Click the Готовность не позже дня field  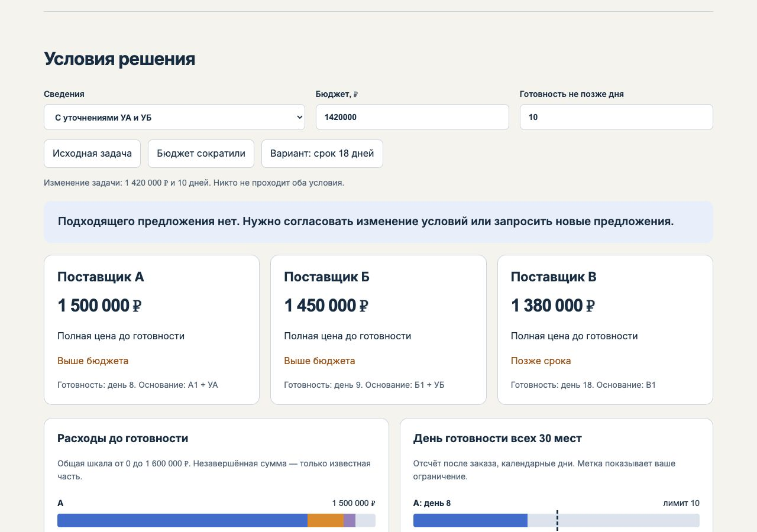click(x=616, y=117)
